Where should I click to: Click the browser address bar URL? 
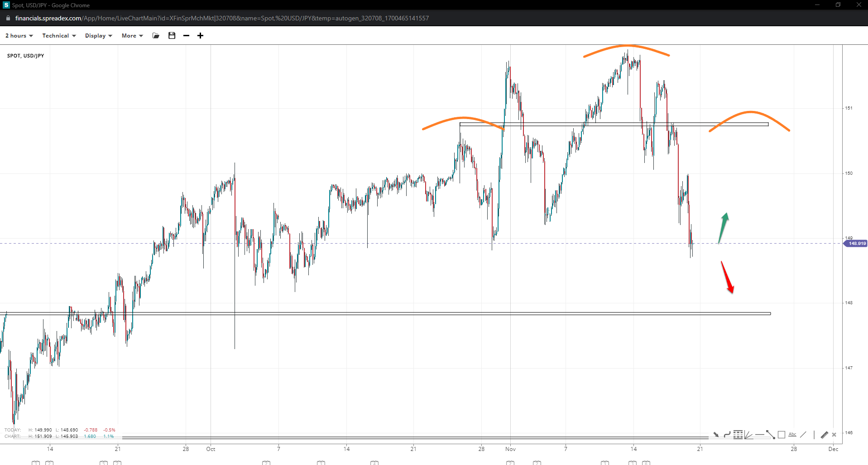(222, 18)
